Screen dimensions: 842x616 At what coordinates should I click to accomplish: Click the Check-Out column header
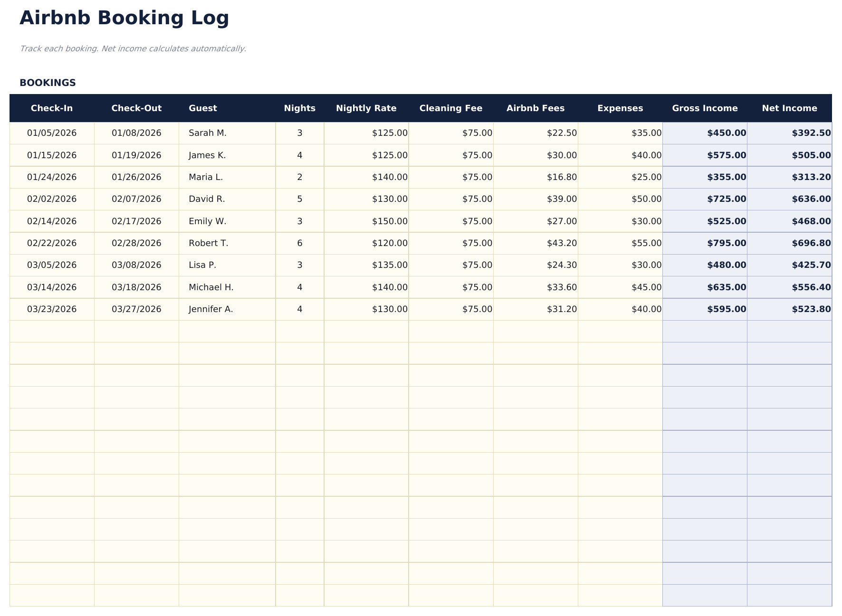pos(136,108)
